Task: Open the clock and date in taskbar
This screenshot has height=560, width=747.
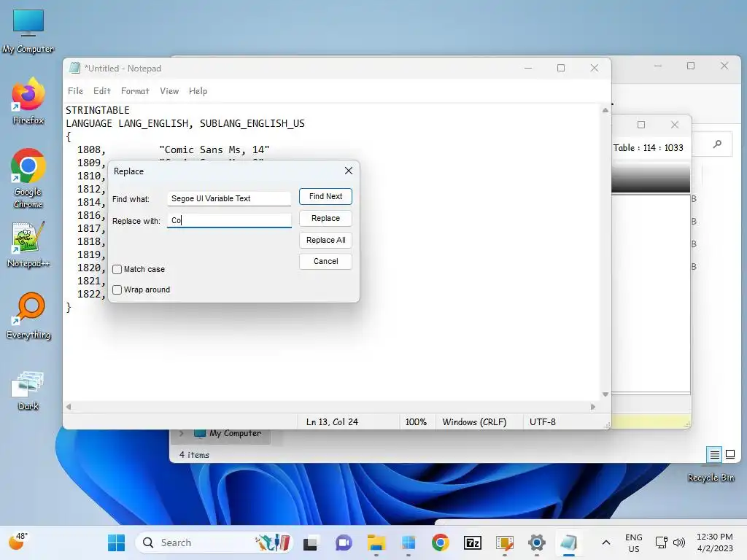Action: (x=715, y=542)
